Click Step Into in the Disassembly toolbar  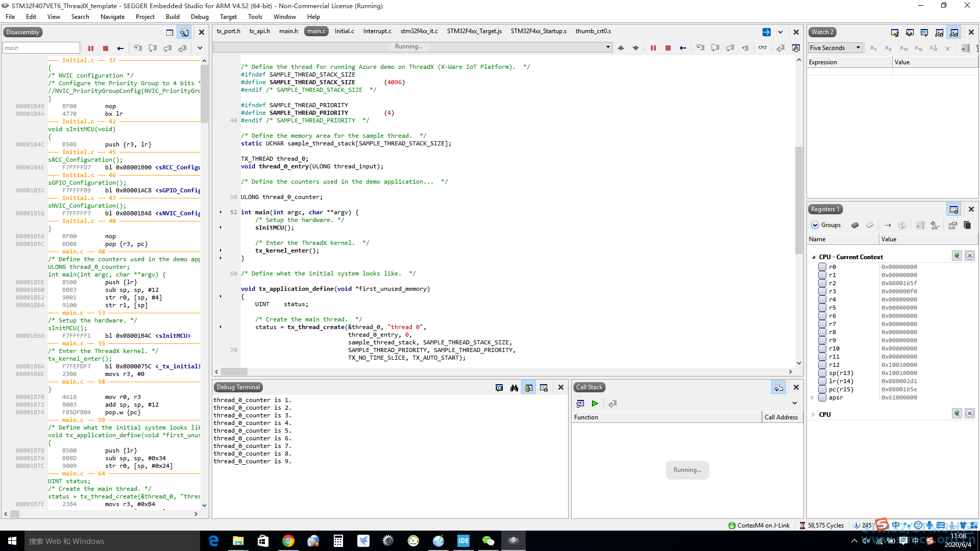tap(138, 48)
